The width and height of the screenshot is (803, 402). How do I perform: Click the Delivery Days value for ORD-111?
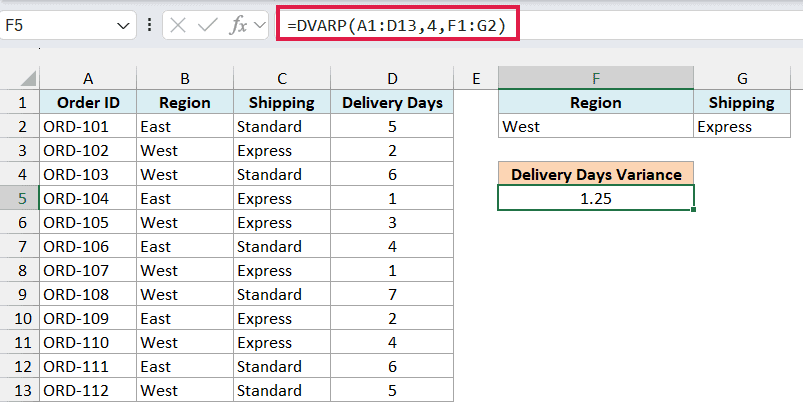pos(392,366)
